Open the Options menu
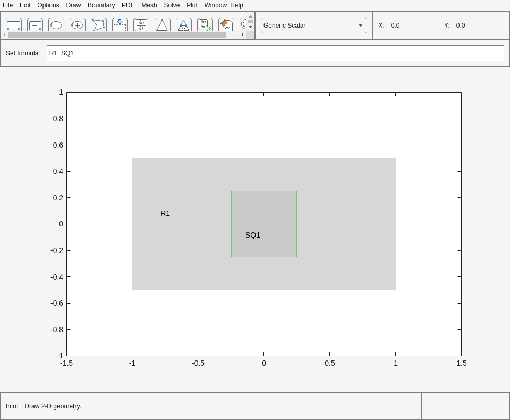This screenshot has width=510, height=420. 48,5
